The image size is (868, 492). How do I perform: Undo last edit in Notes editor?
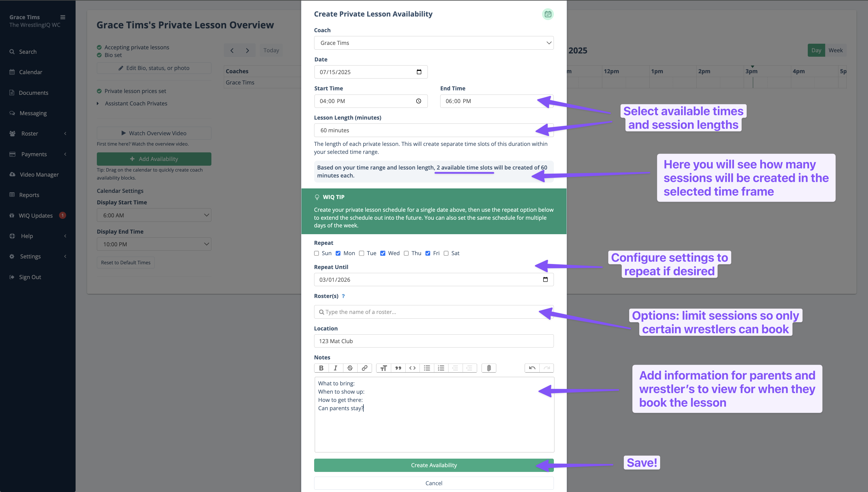tap(532, 368)
